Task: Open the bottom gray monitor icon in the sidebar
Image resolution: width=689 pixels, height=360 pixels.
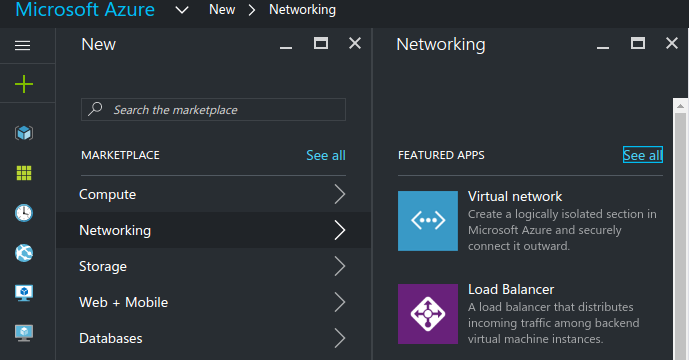Action: [24, 333]
